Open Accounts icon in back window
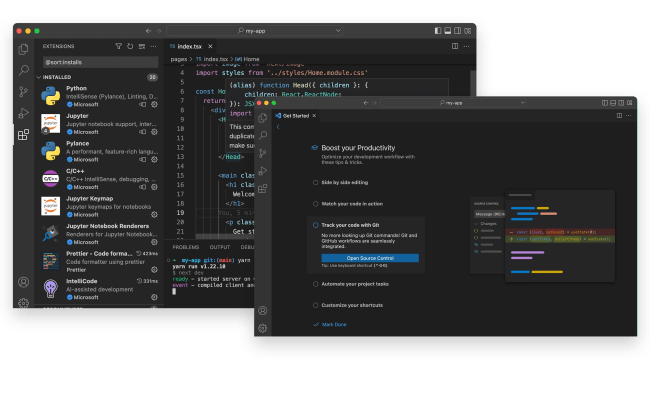Viewport: 650px width, 400px height. 24,282
